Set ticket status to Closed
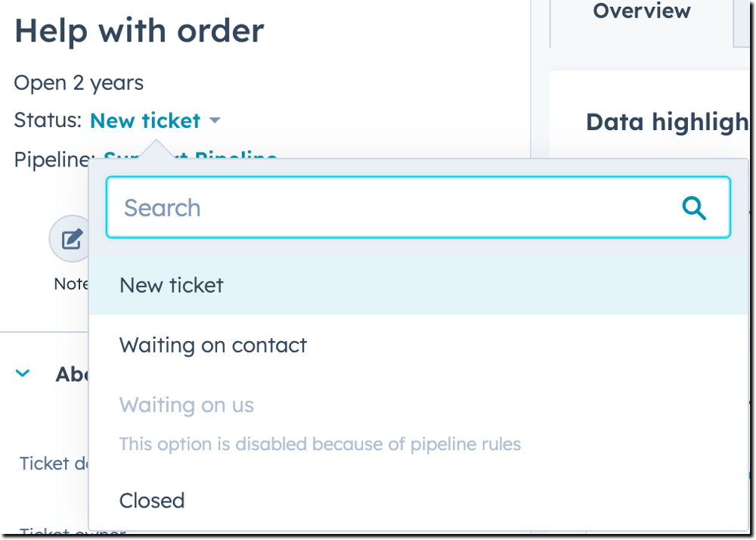Screen dimensions: 756x540 point(152,500)
